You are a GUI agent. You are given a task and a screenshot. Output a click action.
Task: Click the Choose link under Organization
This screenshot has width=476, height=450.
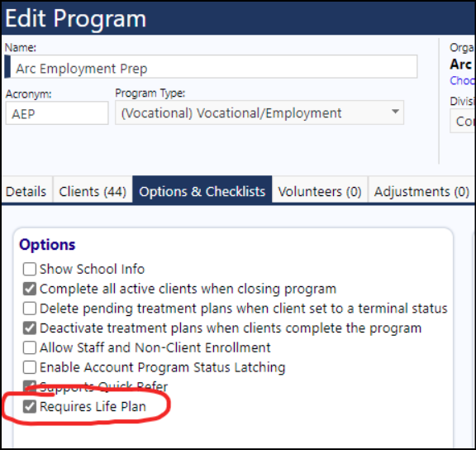click(x=462, y=80)
